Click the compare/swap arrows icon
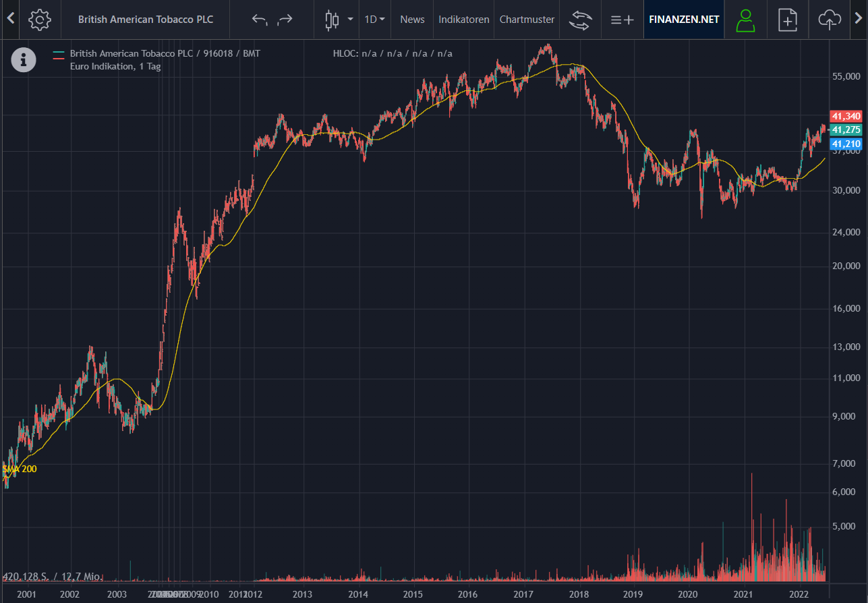Screen dimensions: 868x603 pos(579,20)
